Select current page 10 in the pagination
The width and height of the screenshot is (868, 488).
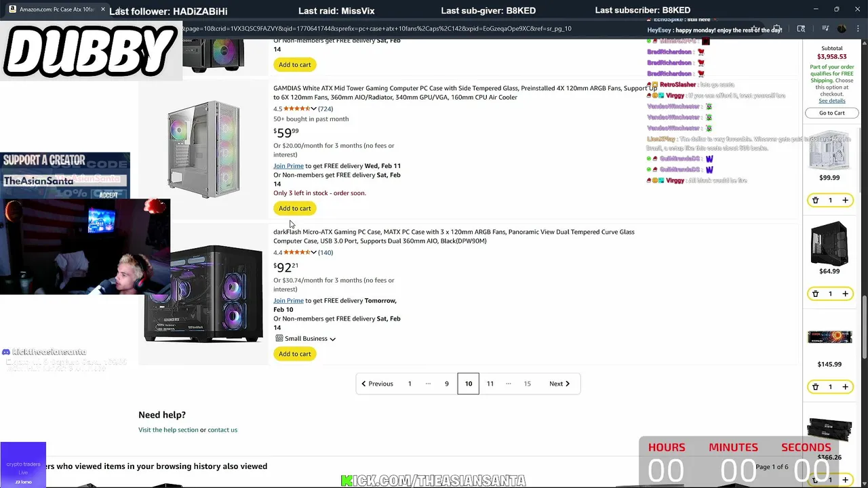(468, 384)
